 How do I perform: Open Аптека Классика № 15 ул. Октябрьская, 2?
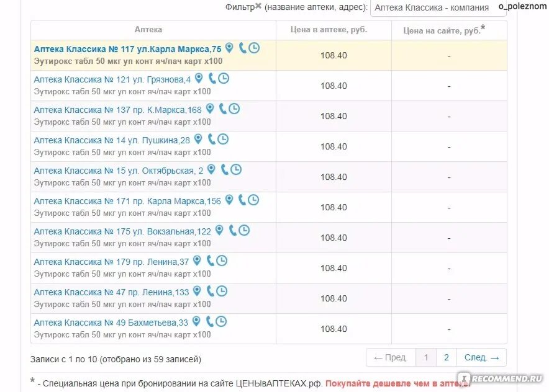coord(119,171)
